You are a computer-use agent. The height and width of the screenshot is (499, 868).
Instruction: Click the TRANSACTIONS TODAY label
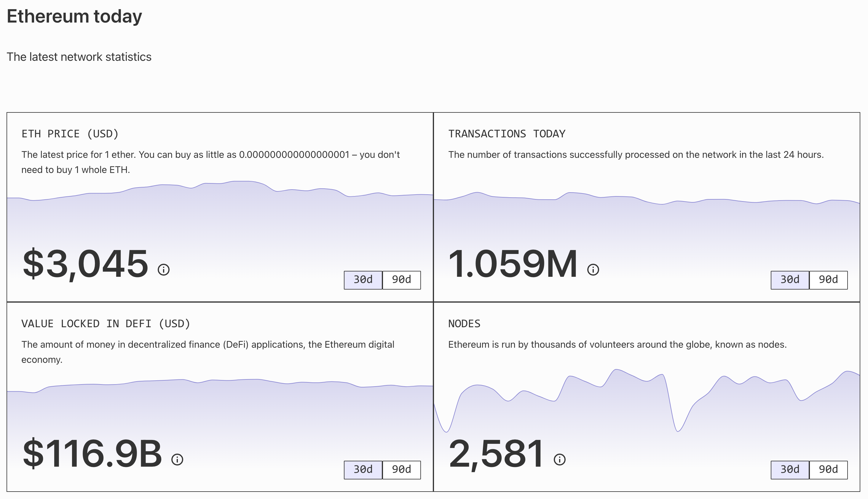(x=507, y=134)
